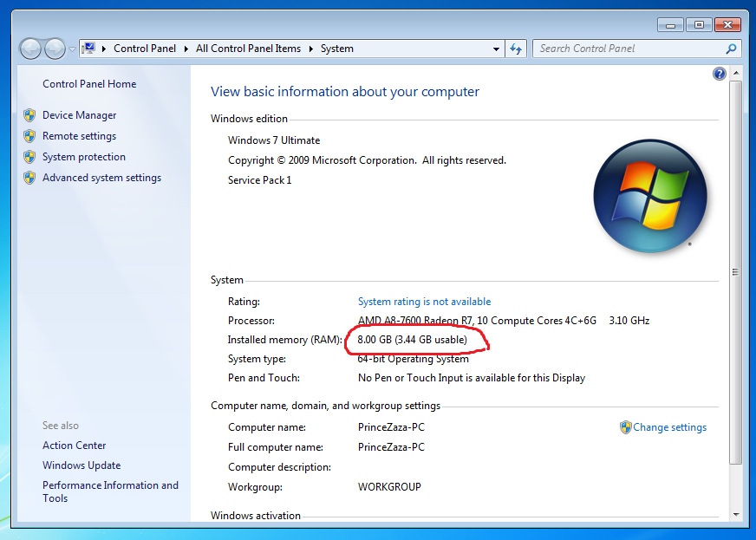Click the scrollbar down arrow
Screen dimensions: 756x540
(x=736, y=515)
